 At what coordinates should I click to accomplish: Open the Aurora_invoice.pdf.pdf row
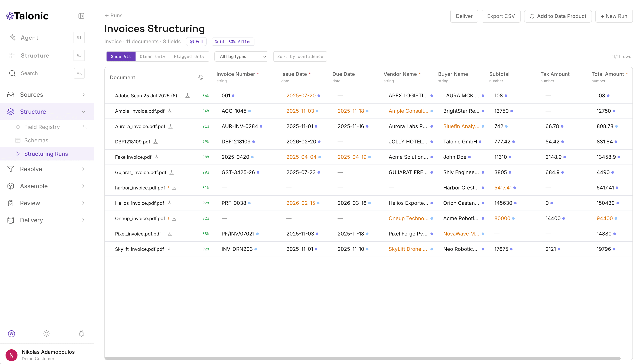click(x=368, y=126)
